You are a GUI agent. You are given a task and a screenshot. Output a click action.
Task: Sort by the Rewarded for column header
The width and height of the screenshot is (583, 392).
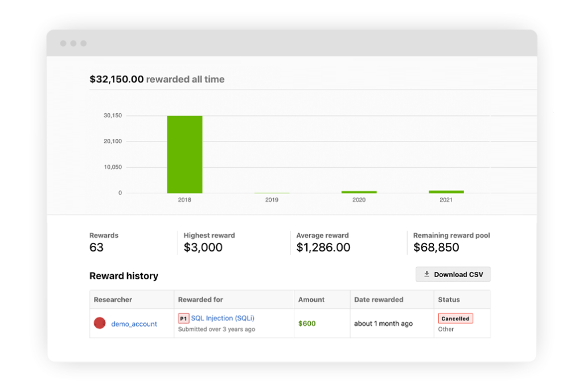point(200,299)
